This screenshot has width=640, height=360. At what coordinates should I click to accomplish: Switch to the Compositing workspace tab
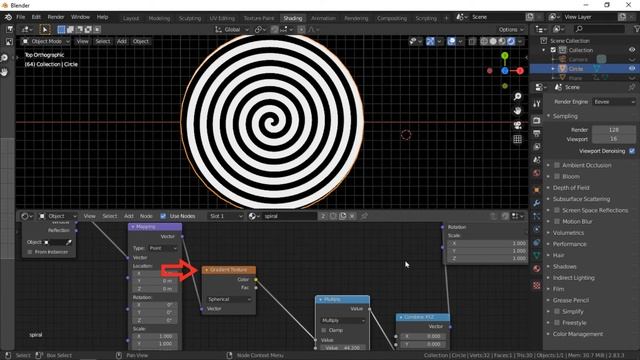coord(392,18)
